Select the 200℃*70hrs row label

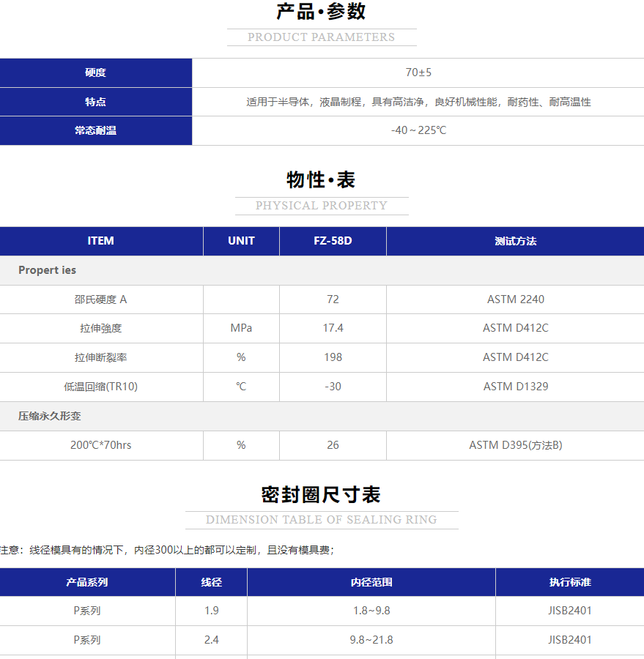click(101, 445)
